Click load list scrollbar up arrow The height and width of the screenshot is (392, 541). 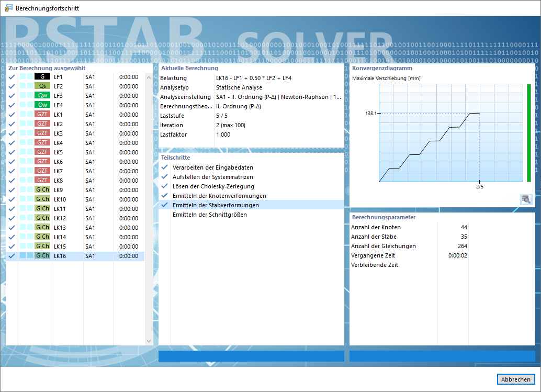[x=149, y=77]
